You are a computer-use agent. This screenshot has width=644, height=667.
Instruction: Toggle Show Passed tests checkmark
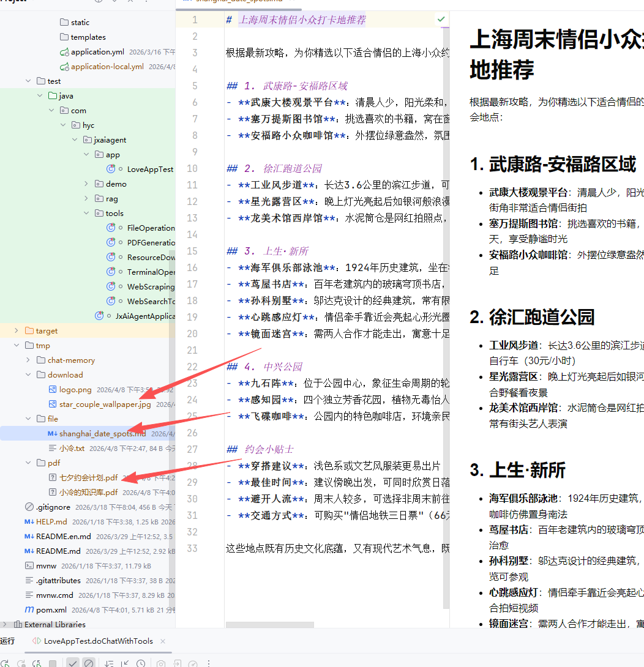tap(73, 663)
